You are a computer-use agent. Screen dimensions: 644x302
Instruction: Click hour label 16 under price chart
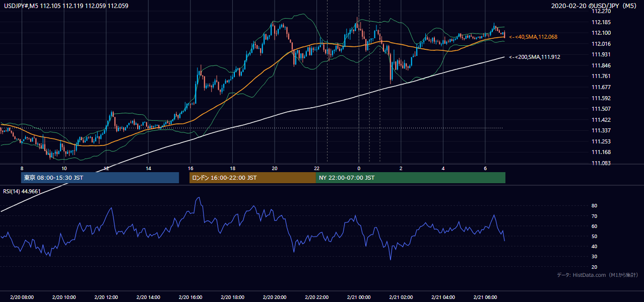click(190, 168)
